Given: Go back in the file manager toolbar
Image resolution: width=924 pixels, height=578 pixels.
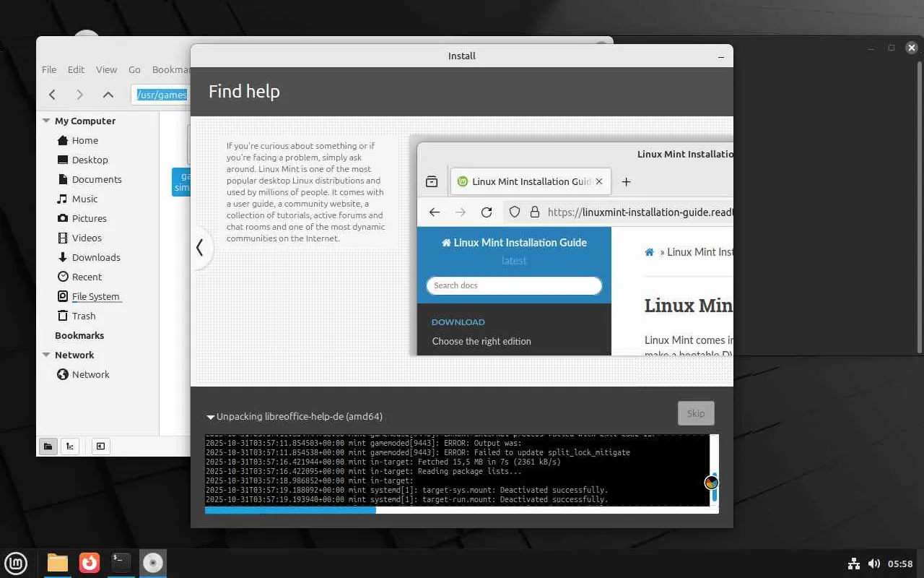Looking at the screenshot, I should (52, 95).
